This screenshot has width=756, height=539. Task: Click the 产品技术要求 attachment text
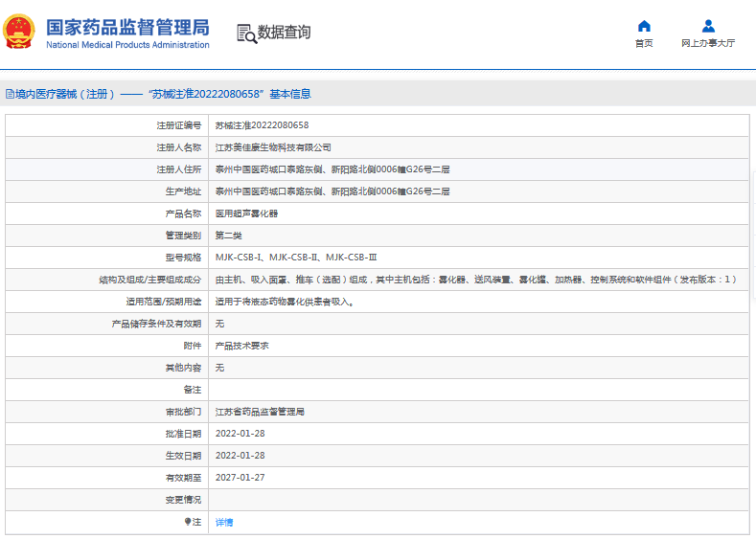coord(241,346)
